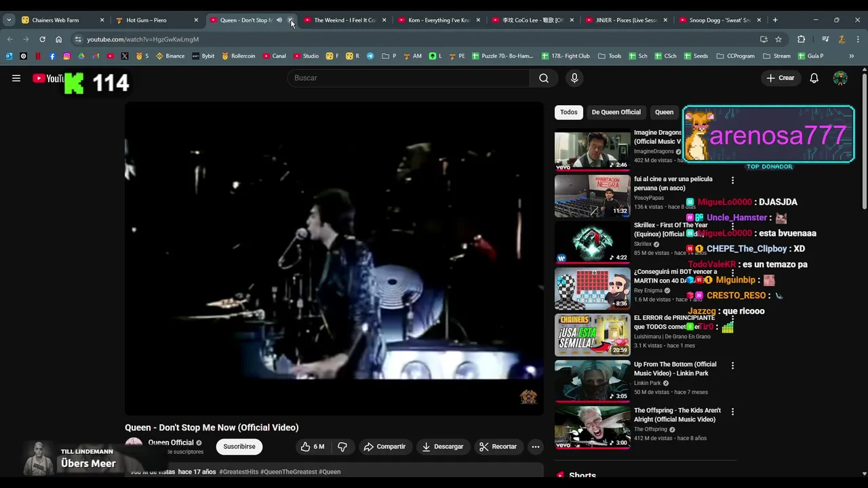This screenshot has width=868, height=488.
Task: Open the Rey Enigma BOT video thumbnail
Action: (x=592, y=289)
